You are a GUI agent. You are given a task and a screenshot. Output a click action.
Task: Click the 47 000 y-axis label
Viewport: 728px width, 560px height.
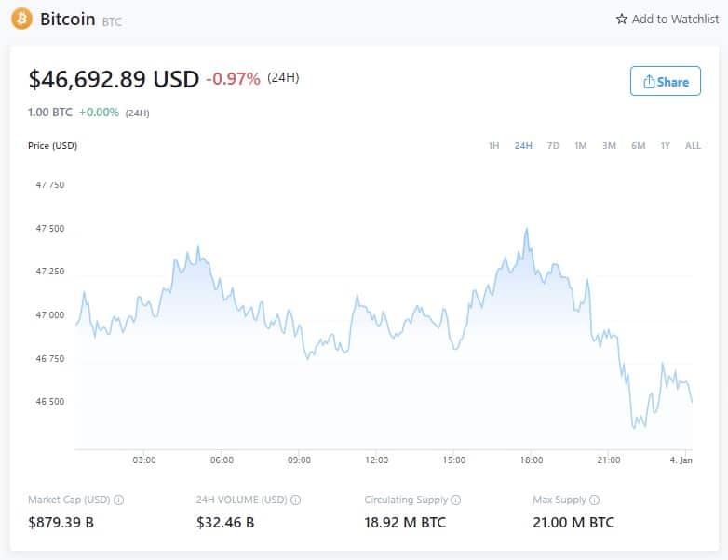[x=50, y=315]
